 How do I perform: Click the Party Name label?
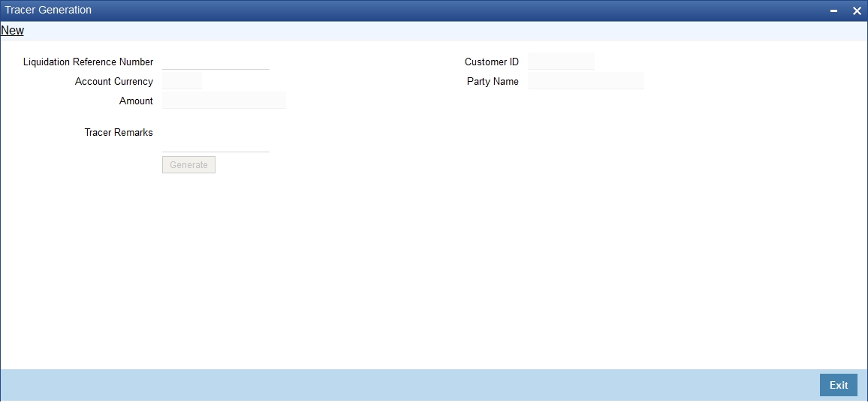coord(493,81)
